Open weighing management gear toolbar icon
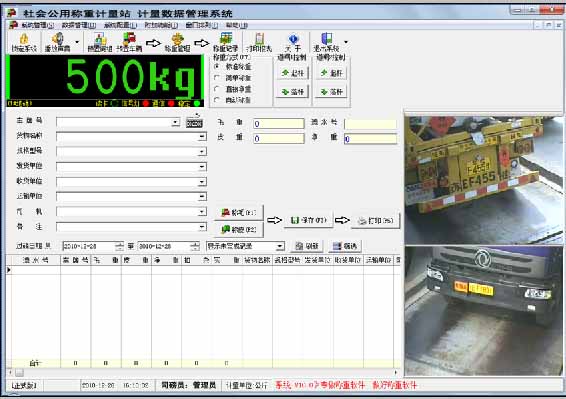The width and height of the screenshot is (566, 399). pos(177,42)
